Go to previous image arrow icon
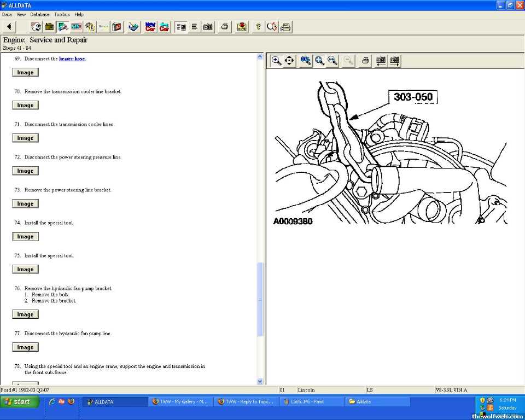Screen dimensions: 525x420 coord(381,61)
